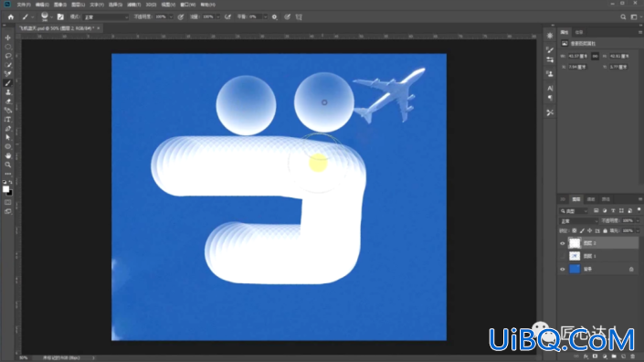The image size is (644, 362).
Task: Open the 3D menu
Action: tap(151, 5)
